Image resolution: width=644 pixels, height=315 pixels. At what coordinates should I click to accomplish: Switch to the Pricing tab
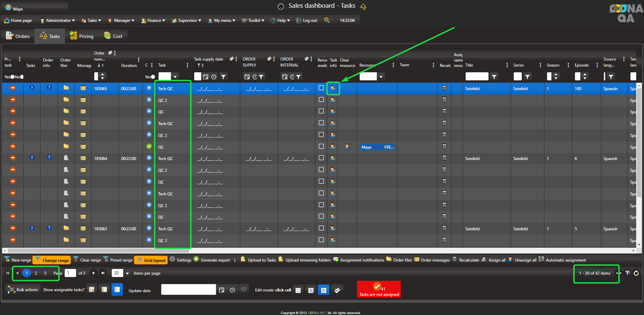click(82, 36)
